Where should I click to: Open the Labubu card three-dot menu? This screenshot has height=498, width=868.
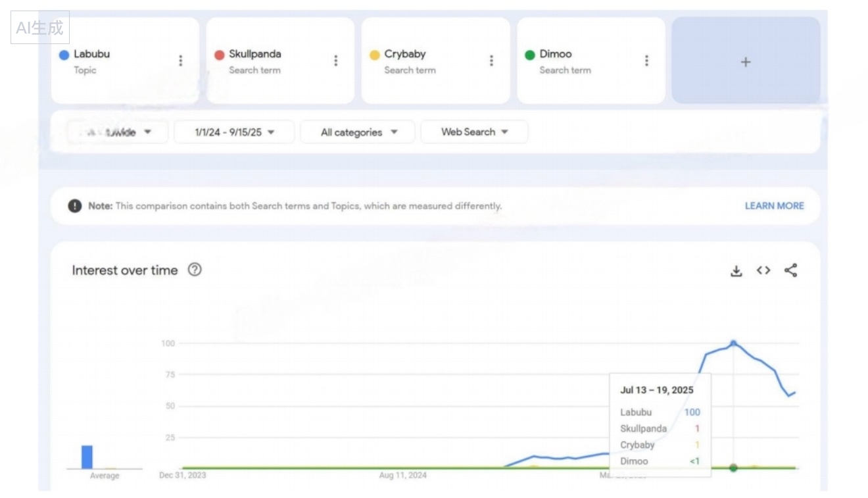click(x=180, y=61)
